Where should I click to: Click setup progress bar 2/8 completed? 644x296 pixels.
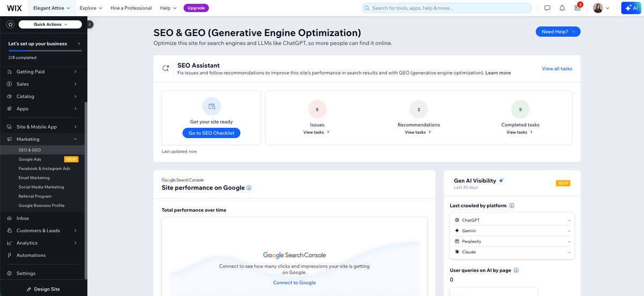coord(44,50)
